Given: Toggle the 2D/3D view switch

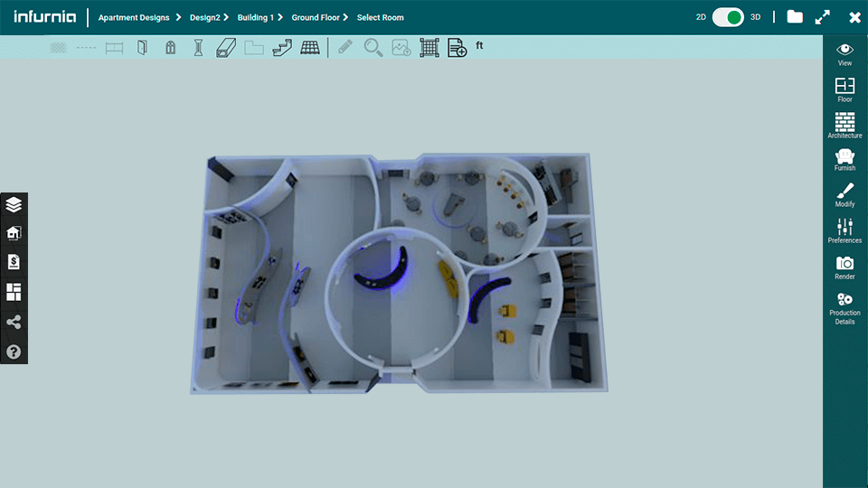Looking at the screenshot, I should tap(727, 17).
